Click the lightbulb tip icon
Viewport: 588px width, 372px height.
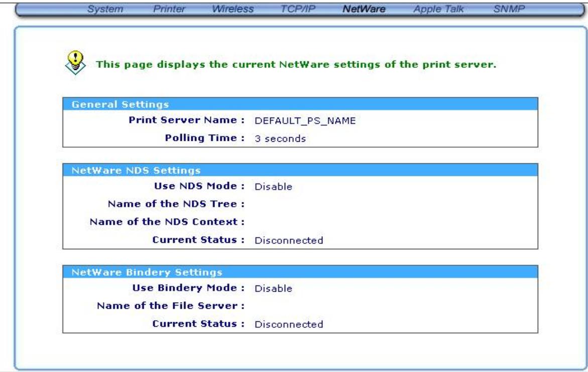coord(75,63)
